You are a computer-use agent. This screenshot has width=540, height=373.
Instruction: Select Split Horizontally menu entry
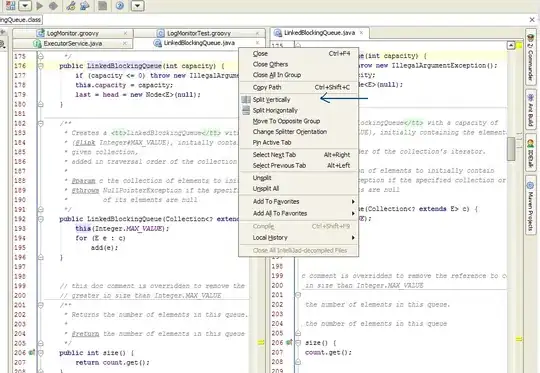pos(299,111)
